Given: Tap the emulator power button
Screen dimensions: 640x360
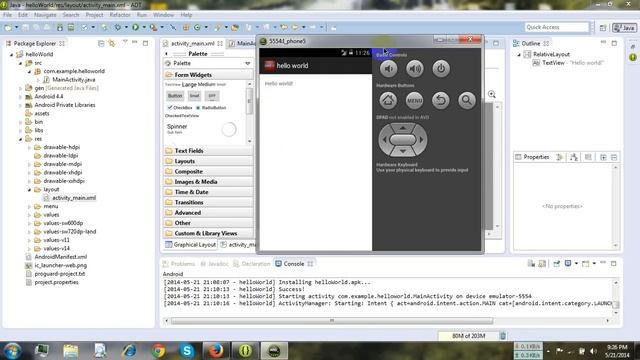Looking at the screenshot, I should tap(441, 69).
